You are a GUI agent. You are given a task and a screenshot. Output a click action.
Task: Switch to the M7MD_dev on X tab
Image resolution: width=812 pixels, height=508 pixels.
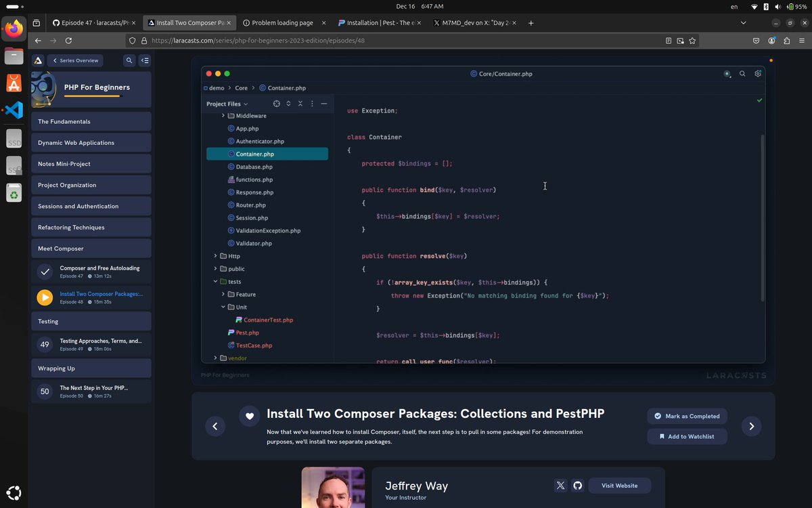[x=474, y=23]
